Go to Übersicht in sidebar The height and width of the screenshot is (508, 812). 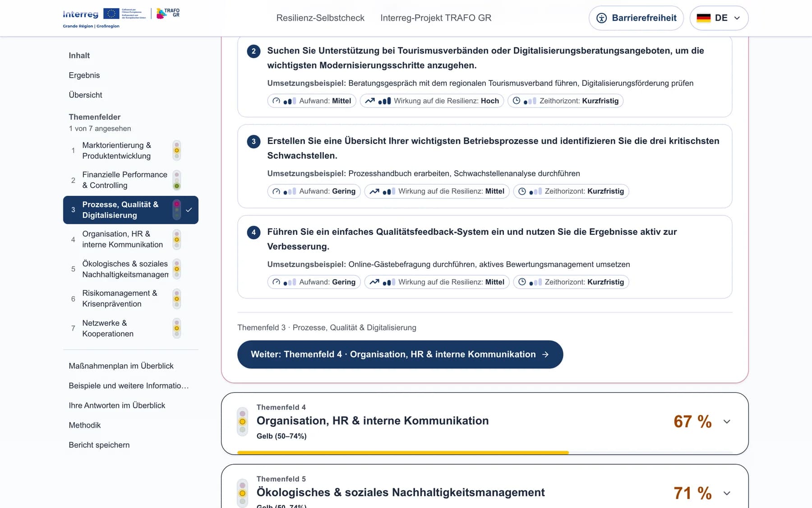point(85,95)
